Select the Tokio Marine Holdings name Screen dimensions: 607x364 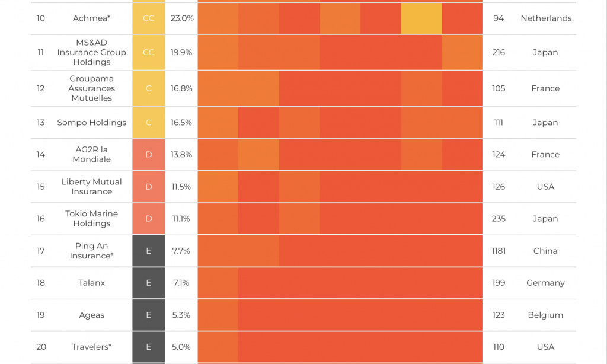click(x=91, y=219)
